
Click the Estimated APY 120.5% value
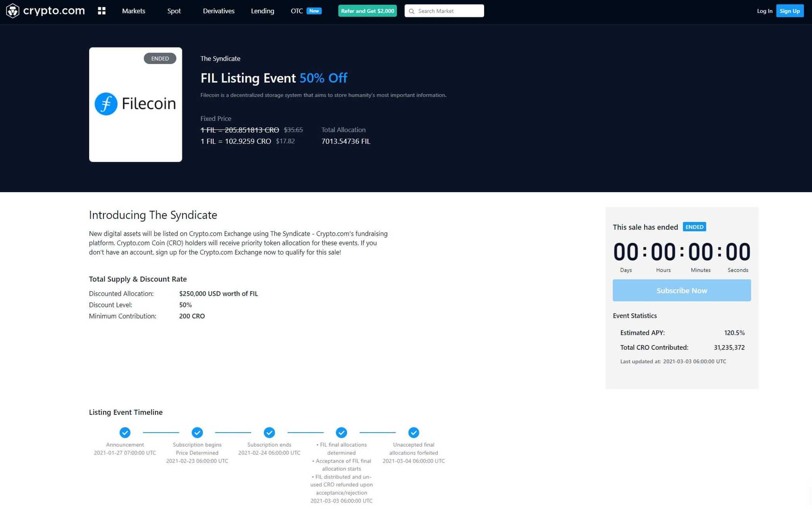pos(734,333)
